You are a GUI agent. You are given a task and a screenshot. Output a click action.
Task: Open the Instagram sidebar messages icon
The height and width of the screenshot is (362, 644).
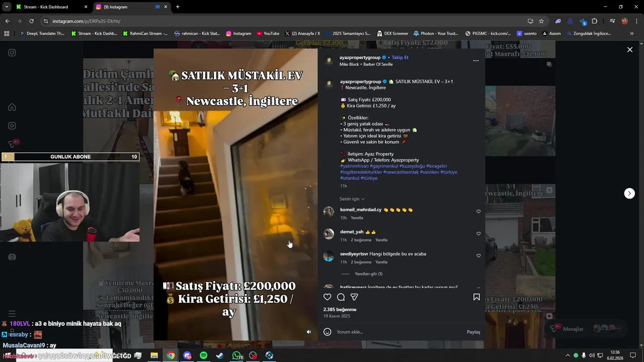click(x=12, y=144)
